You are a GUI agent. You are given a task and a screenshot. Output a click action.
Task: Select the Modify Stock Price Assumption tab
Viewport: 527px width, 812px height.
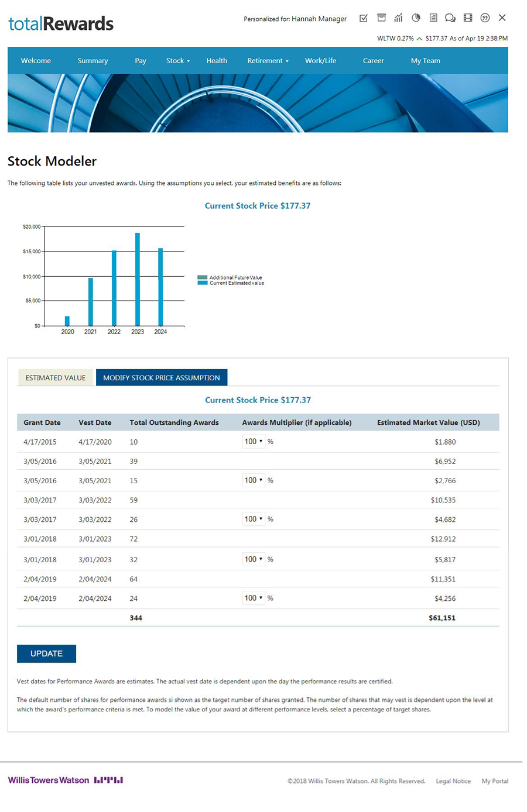162,377
